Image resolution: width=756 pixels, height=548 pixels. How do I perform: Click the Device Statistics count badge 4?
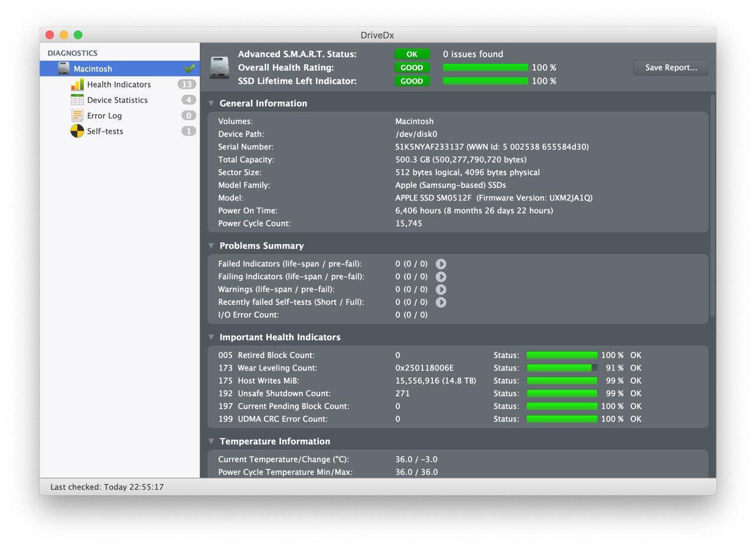point(188,100)
